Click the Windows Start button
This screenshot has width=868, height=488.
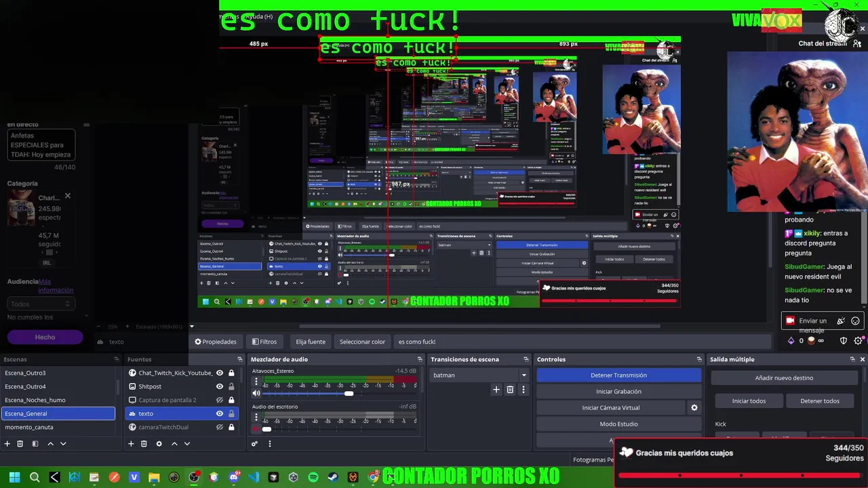(x=14, y=477)
